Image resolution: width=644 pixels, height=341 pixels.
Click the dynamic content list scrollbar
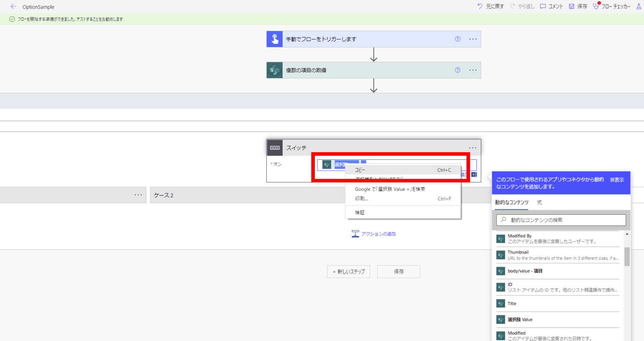click(x=627, y=256)
